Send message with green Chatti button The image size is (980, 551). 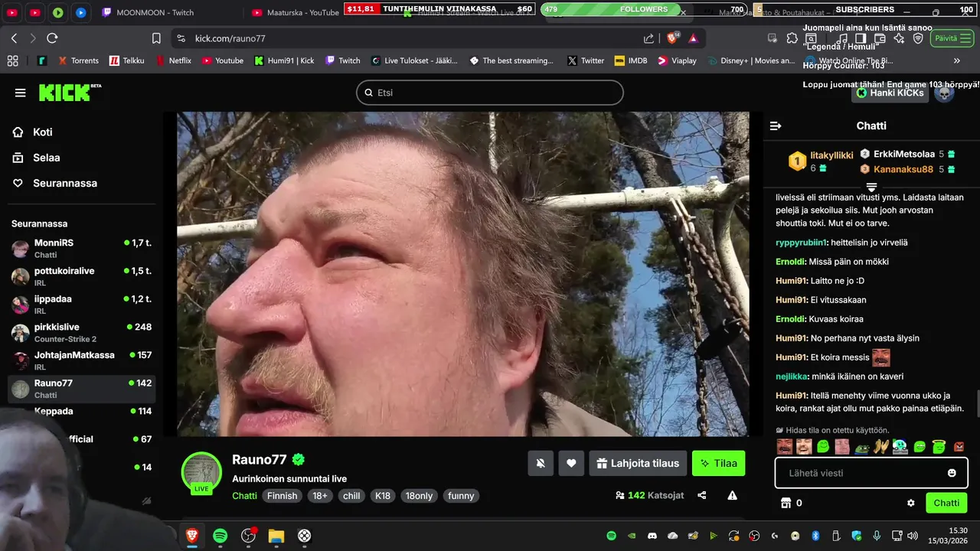[946, 503]
